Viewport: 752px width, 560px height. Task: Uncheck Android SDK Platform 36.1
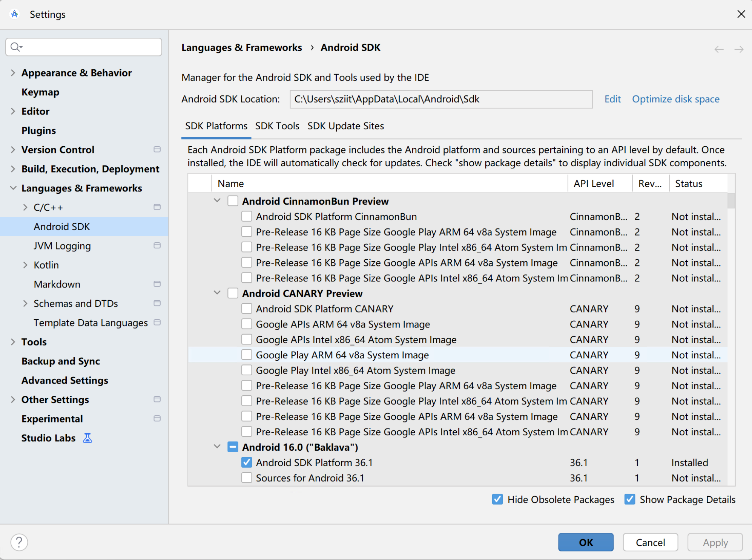[247, 462]
